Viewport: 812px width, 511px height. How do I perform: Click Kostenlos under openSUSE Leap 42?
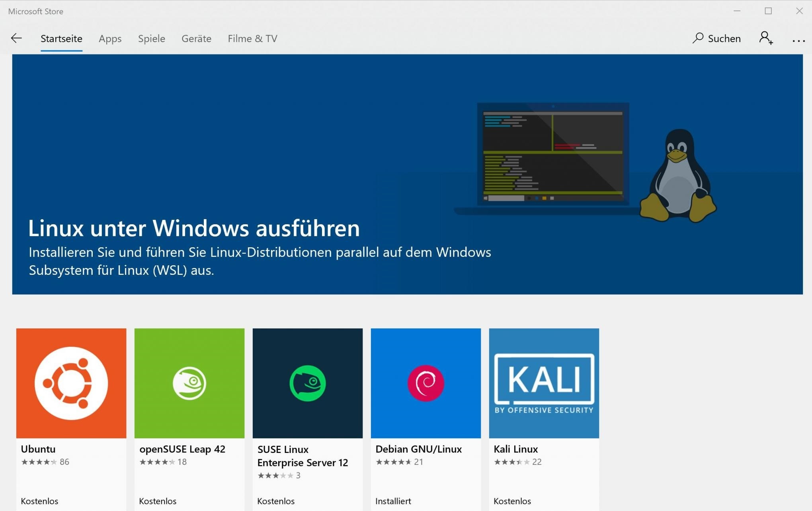(x=158, y=501)
